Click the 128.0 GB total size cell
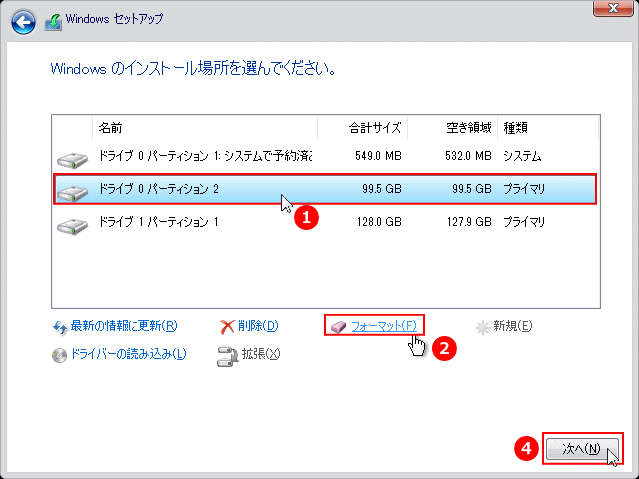Screen dimensions: 639x479 pyautogui.click(x=379, y=222)
